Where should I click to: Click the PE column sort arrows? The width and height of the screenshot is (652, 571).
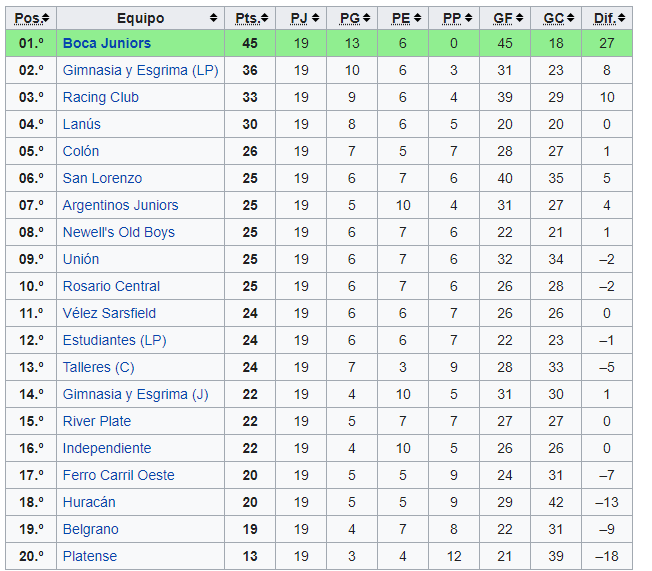(417, 18)
